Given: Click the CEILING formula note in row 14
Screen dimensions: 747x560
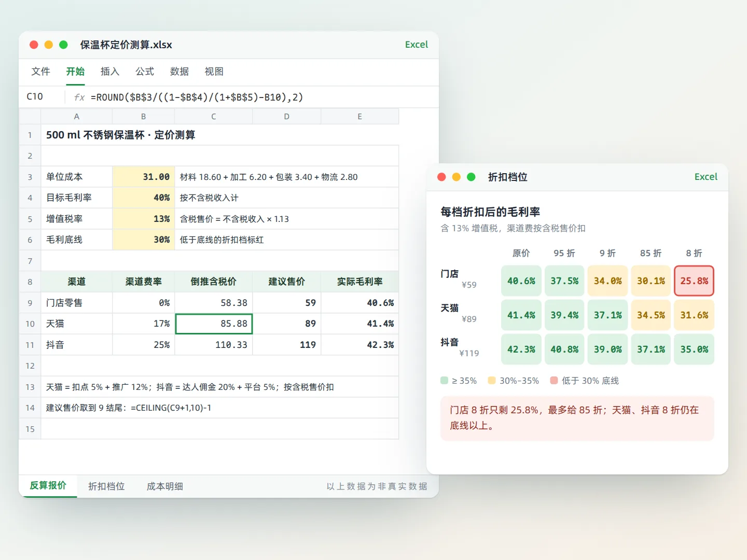Looking at the screenshot, I should click(x=219, y=408).
